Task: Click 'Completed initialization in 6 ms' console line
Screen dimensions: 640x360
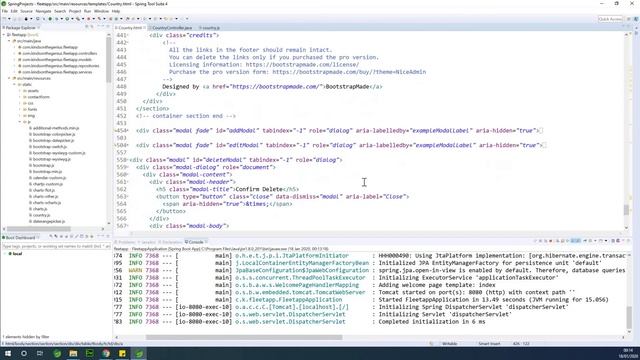Action: click(432, 322)
